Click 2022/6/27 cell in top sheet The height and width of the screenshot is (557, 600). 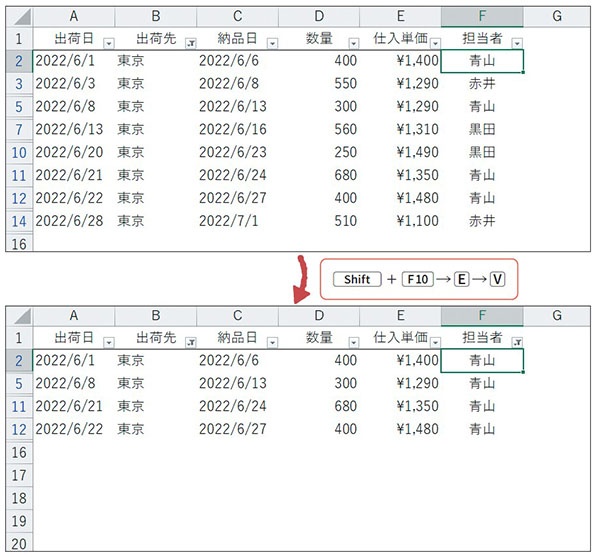[237, 199]
